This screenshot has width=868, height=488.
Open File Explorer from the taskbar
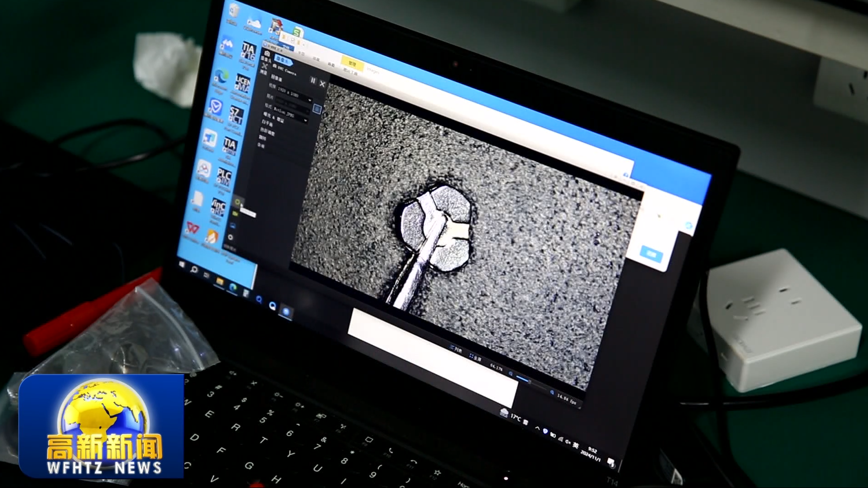220,282
